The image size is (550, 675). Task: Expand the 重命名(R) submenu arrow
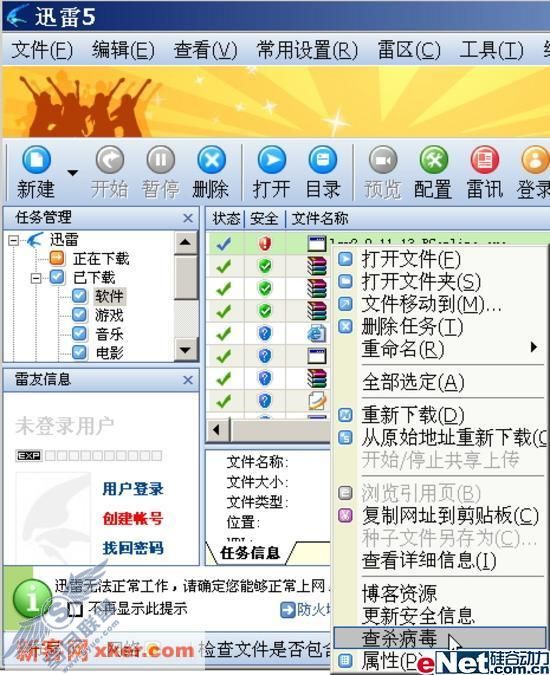coord(534,347)
